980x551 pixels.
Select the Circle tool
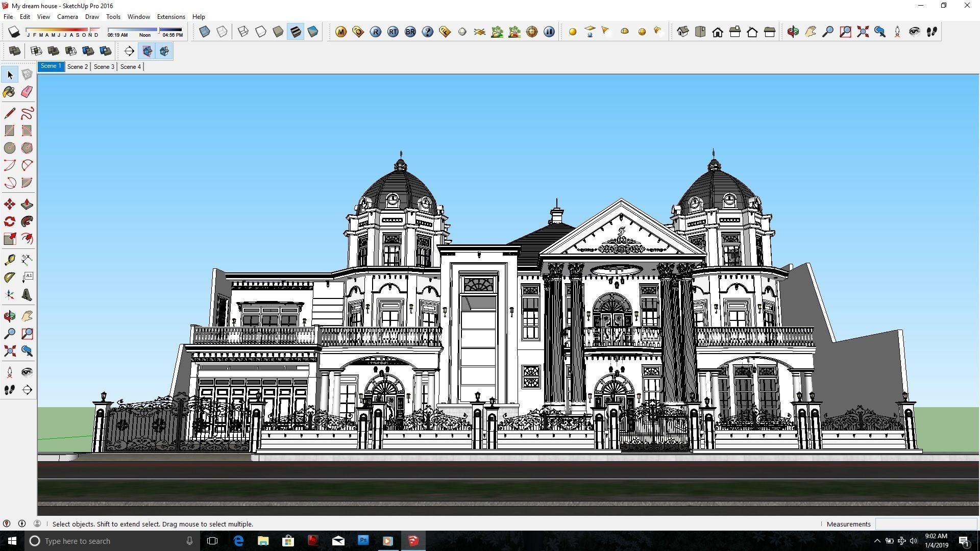point(10,148)
